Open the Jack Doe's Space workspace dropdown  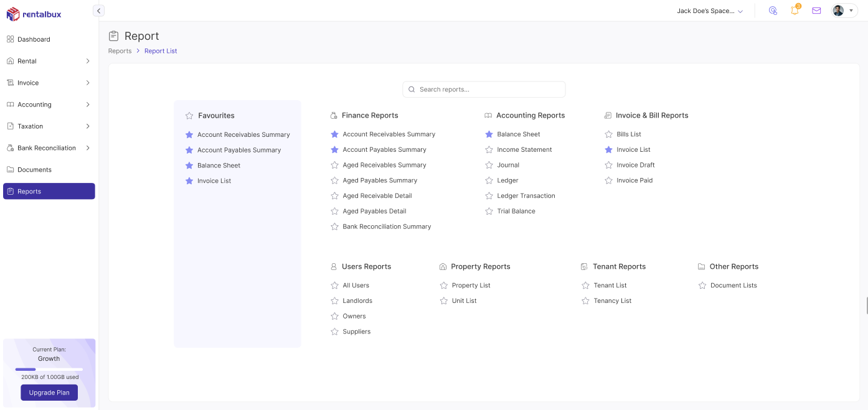coord(710,10)
